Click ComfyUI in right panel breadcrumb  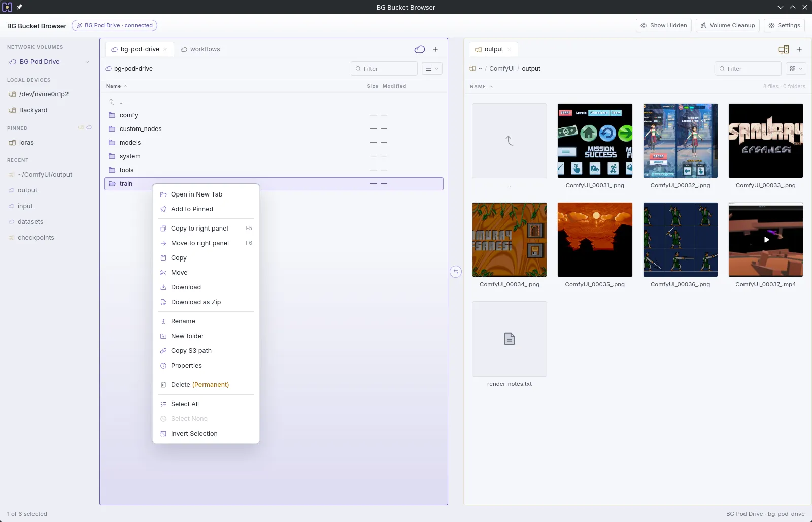[501, 69]
